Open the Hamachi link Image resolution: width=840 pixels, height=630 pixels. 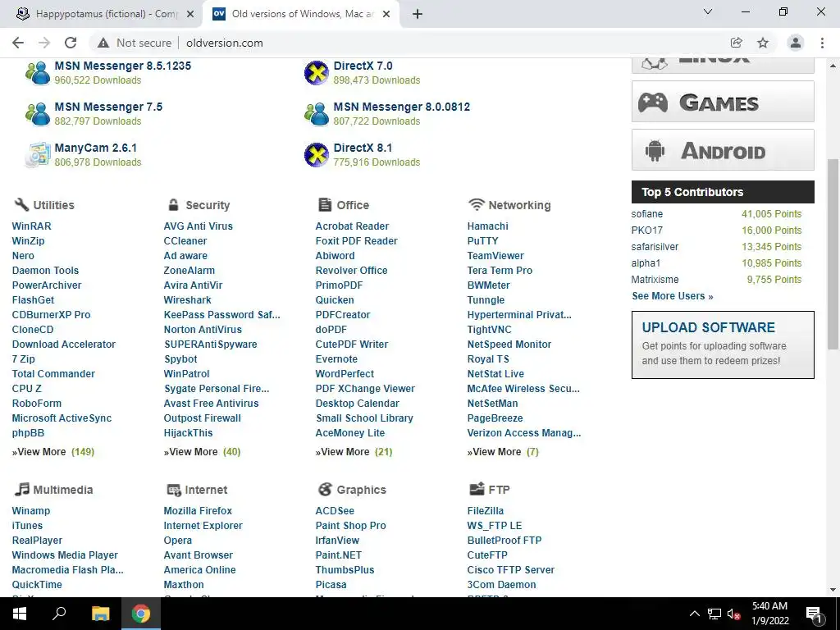(x=487, y=226)
